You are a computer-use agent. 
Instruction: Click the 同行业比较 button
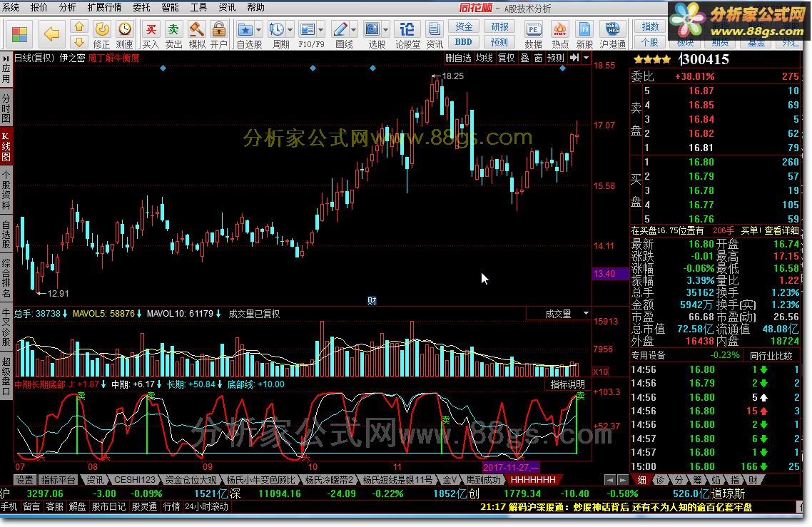(x=771, y=356)
